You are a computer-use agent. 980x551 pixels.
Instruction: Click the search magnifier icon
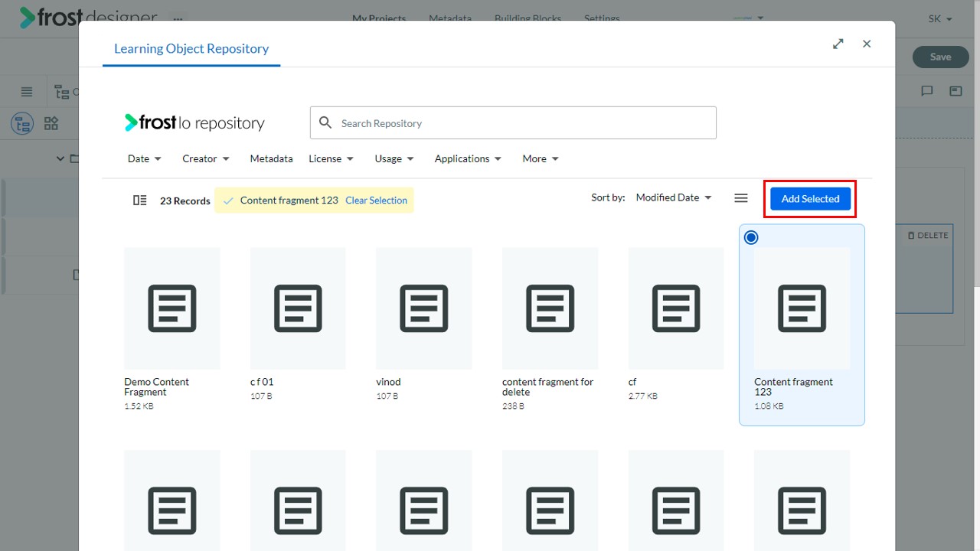[325, 122]
